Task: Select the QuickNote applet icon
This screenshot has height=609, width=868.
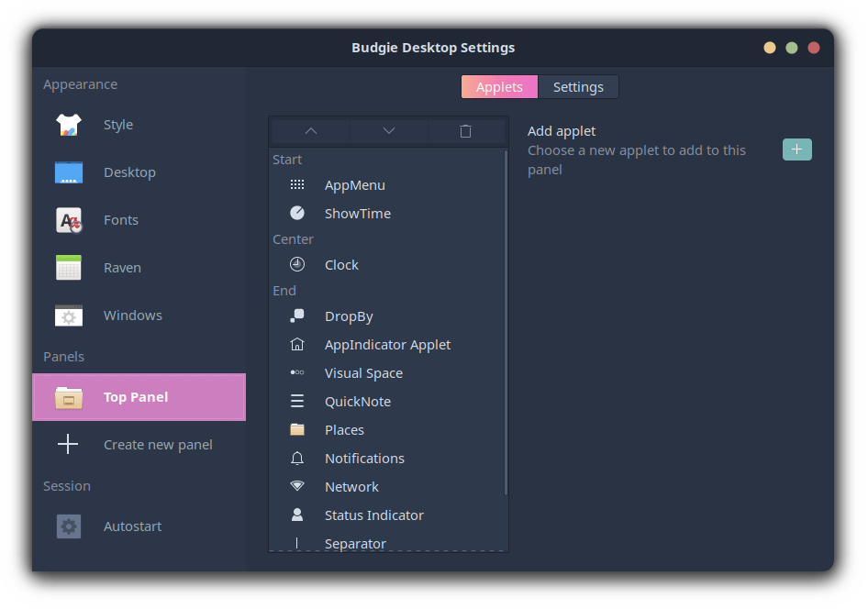Action: click(x=297, y=402)
